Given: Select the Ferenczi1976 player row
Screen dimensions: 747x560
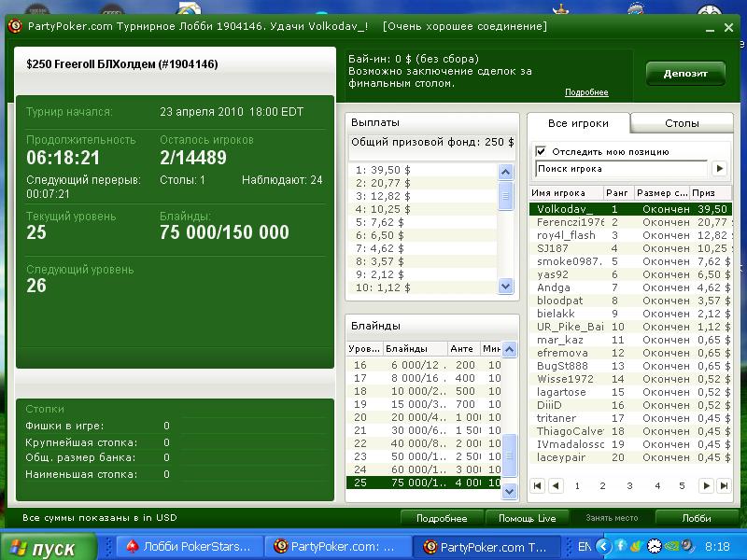Looking at the screenshot, I should [x=630, y=222].
